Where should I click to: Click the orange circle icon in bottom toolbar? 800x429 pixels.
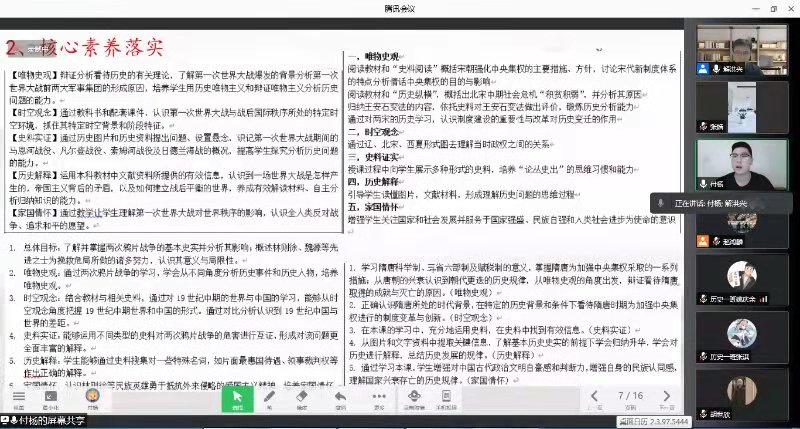click(93, 398)
